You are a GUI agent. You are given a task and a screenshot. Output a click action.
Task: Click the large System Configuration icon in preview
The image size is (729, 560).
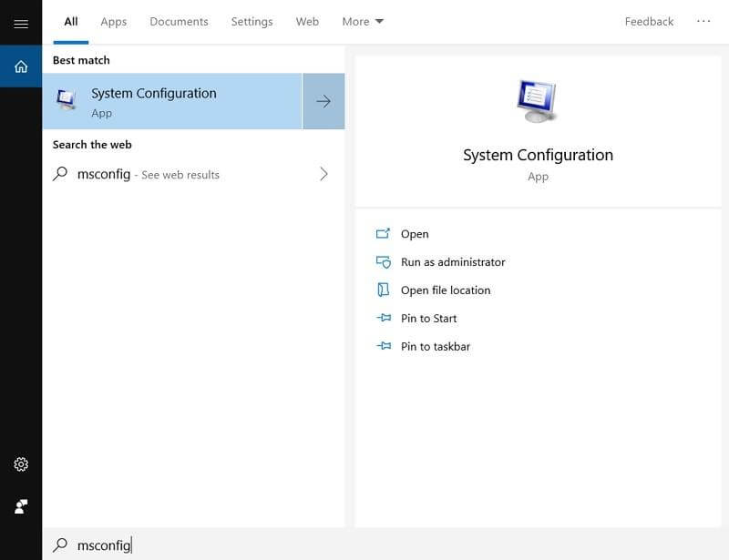pos(538,101)
